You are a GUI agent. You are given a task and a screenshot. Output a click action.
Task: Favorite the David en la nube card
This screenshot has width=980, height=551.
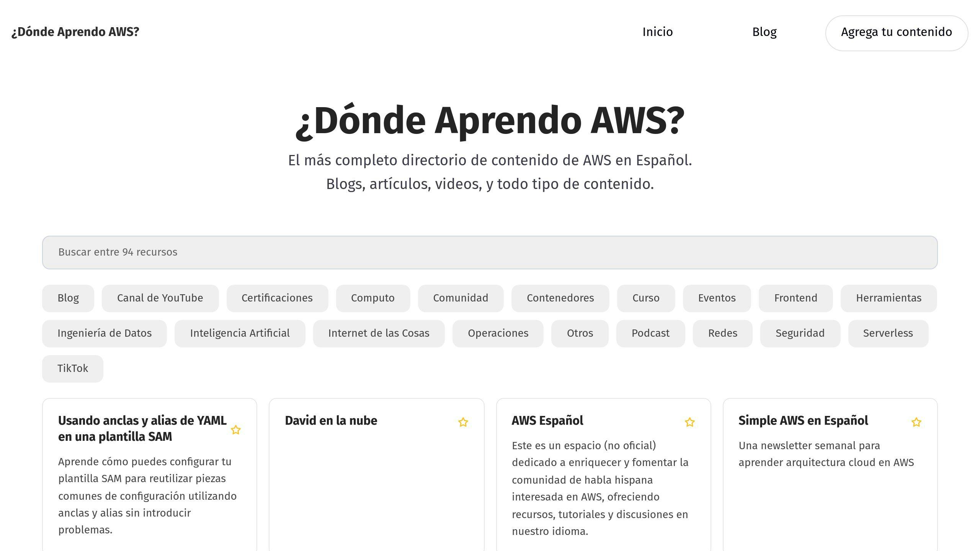pyautogui.click(x=463, y=422)
